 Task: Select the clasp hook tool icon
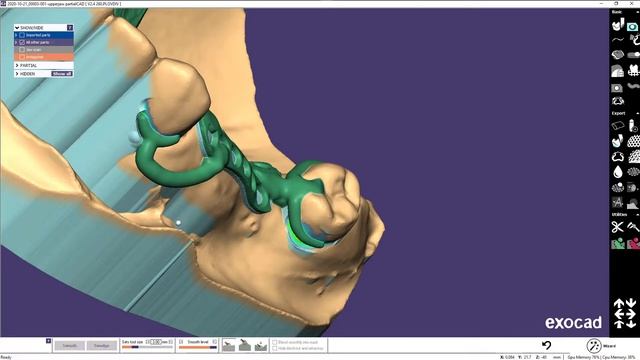tap(634, 40)
